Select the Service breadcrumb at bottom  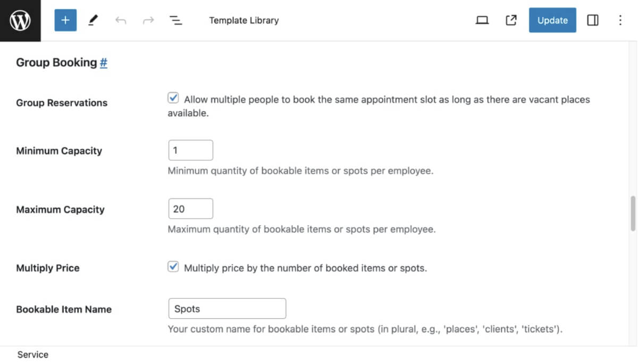click(x=32, y=354)
